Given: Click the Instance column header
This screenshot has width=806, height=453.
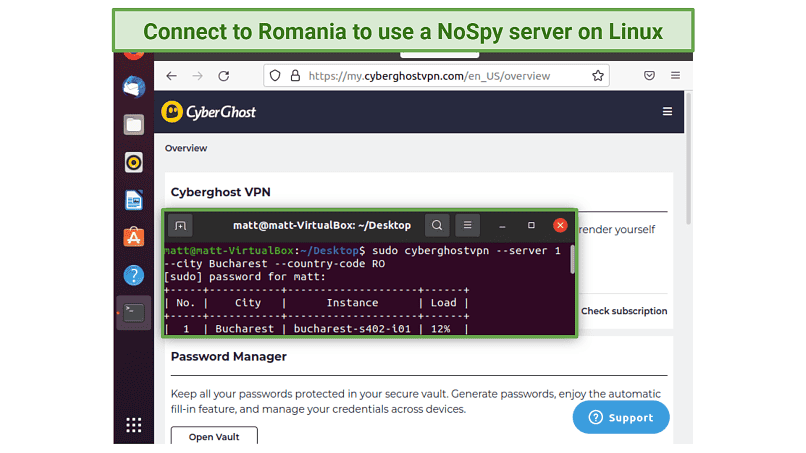Looking at the screenshot, I should click(x=352, y=303).
